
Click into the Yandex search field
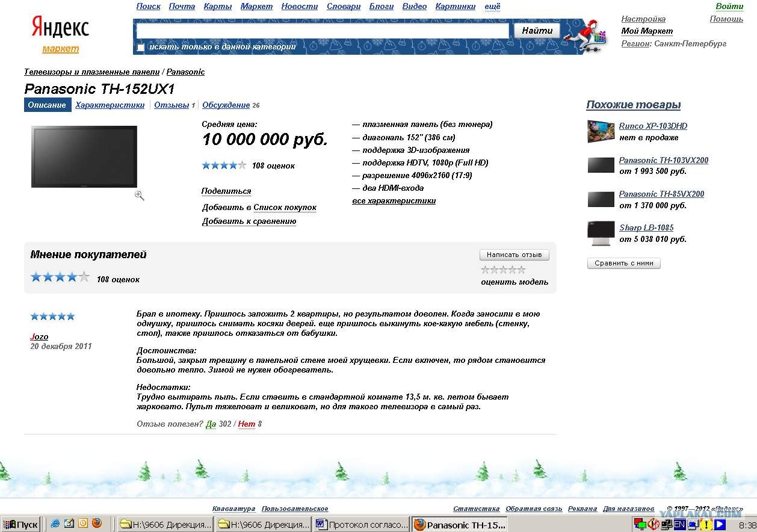[x=323, y=31]
